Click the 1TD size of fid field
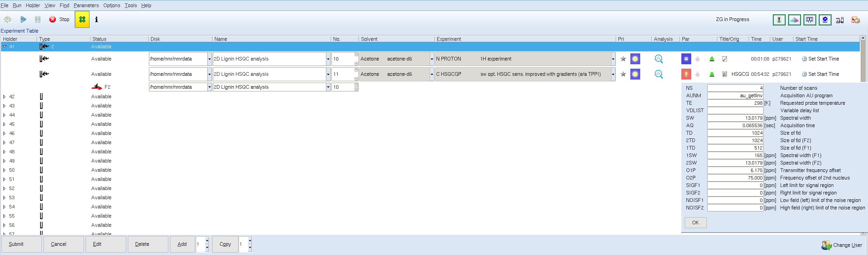 735,148
